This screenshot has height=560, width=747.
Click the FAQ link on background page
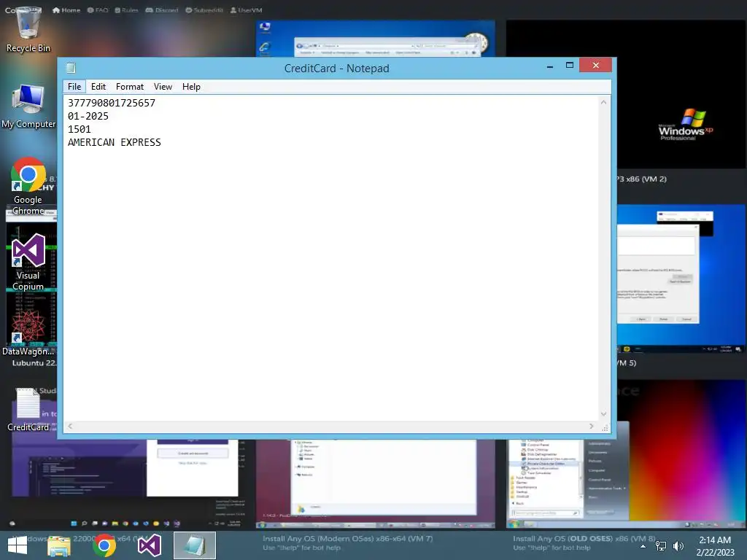click(x=98, y=10)
